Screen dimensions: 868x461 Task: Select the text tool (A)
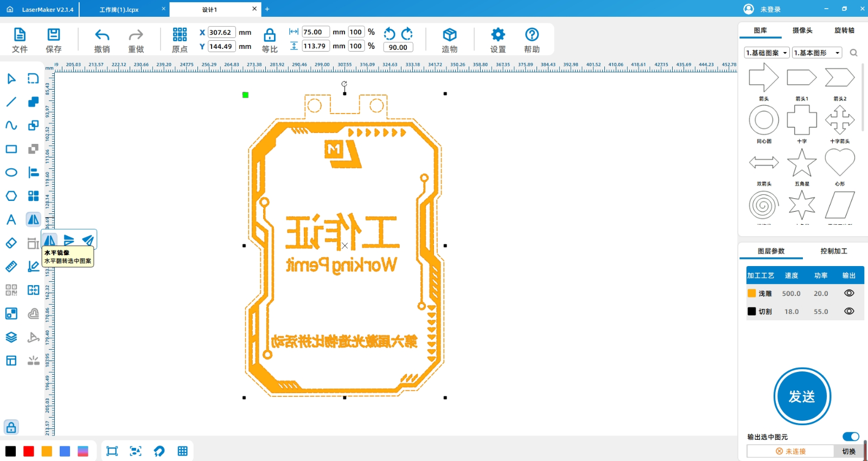11,219
